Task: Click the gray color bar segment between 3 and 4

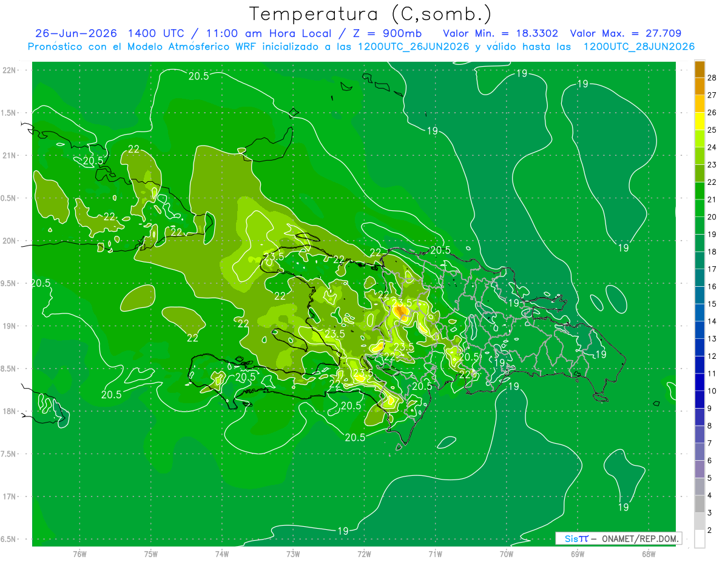Action: click(699, 504)
